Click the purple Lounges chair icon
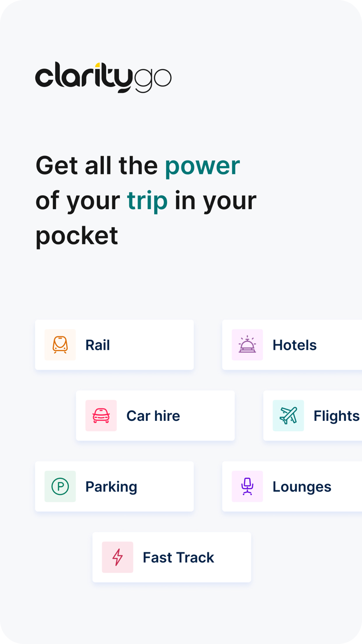Viewport: 362px width, 644px height. [247, 486]
